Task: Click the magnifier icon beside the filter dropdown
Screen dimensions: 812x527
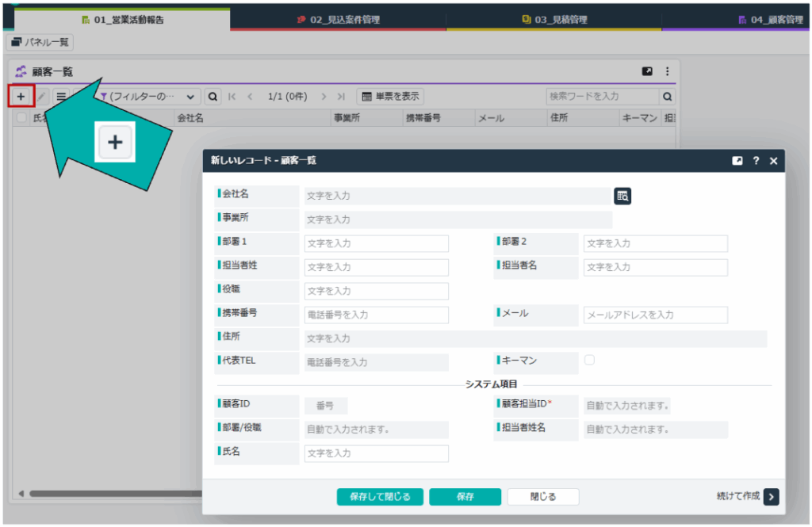Action: (x=213, y=97)
